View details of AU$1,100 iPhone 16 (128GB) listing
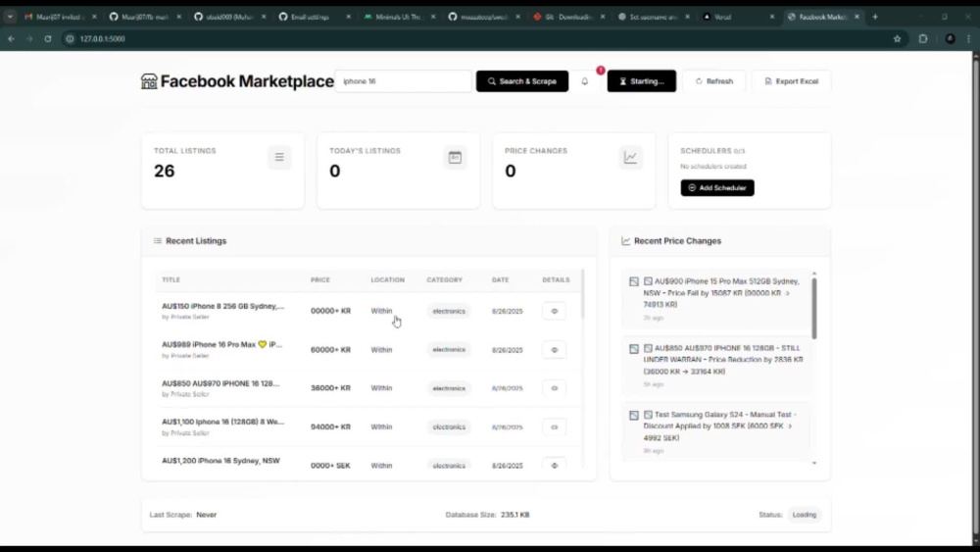980x552 pixels. [555, 427]
